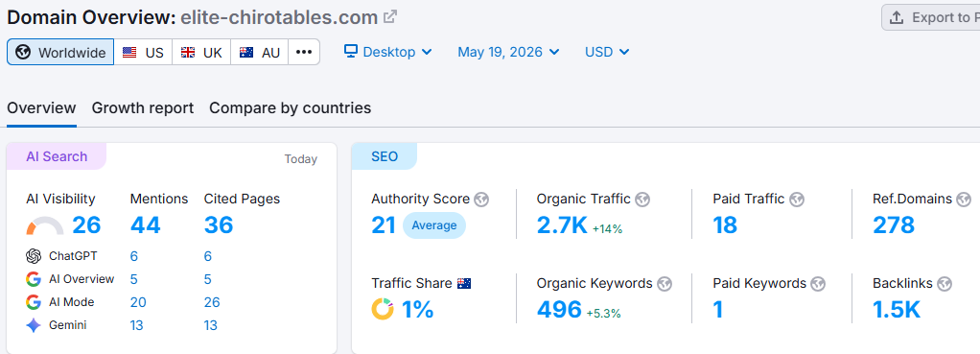The image size is (980, 354).
Task: Click the +14% organic traffic change
Action: (608, 229)
